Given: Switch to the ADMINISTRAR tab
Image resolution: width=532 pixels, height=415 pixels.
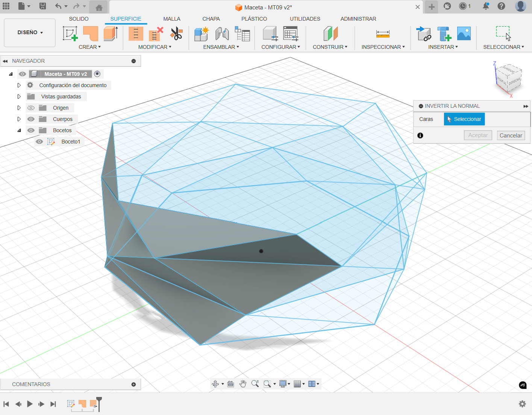Looking at the screenshot, I should coord(358,19).
